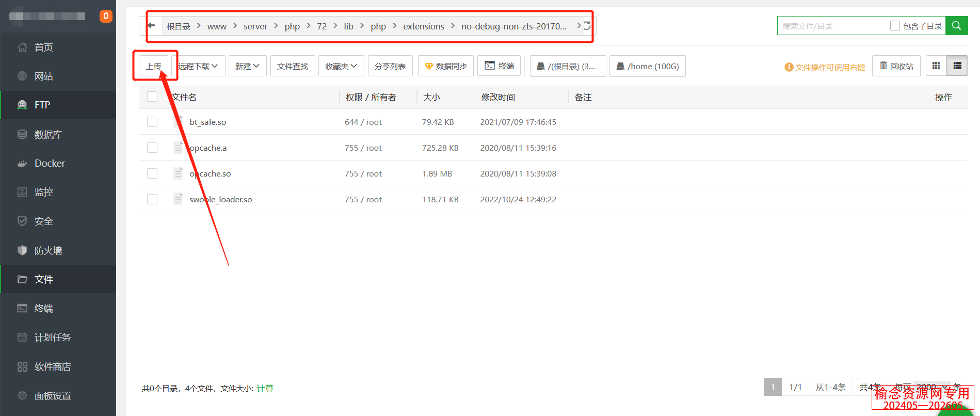The image size is (980, 416).
Task: Navigate to the 72 breadcrumb
Action: coord(322,26)
